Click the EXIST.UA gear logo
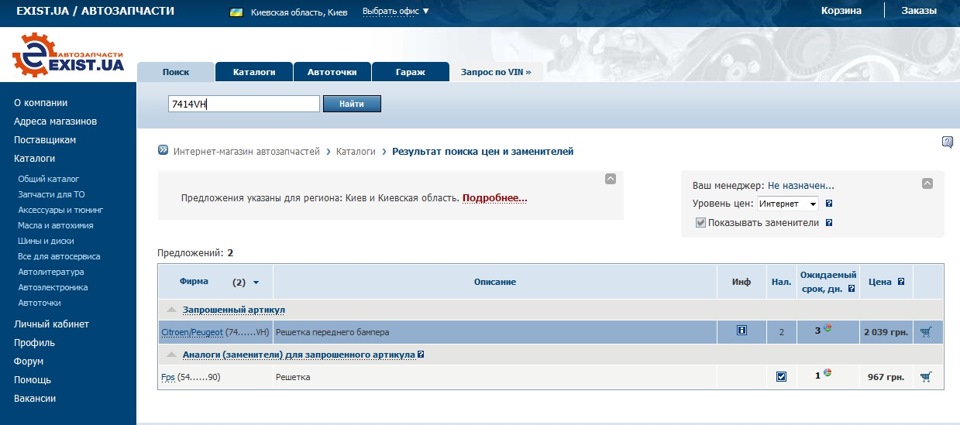Image resolution: width=960 pixels, height=425 pixels. click(x=68, y=55)
